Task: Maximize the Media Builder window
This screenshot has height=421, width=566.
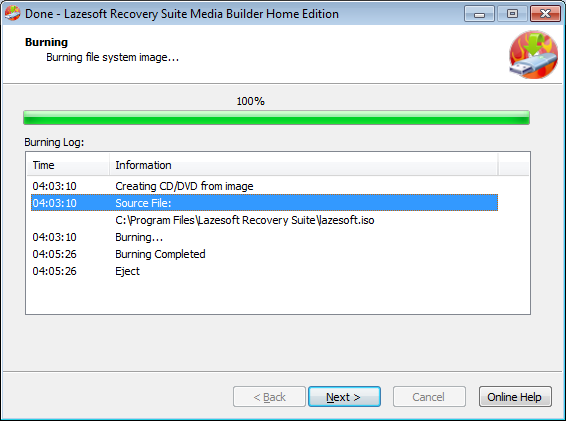Action: point(512,14)
